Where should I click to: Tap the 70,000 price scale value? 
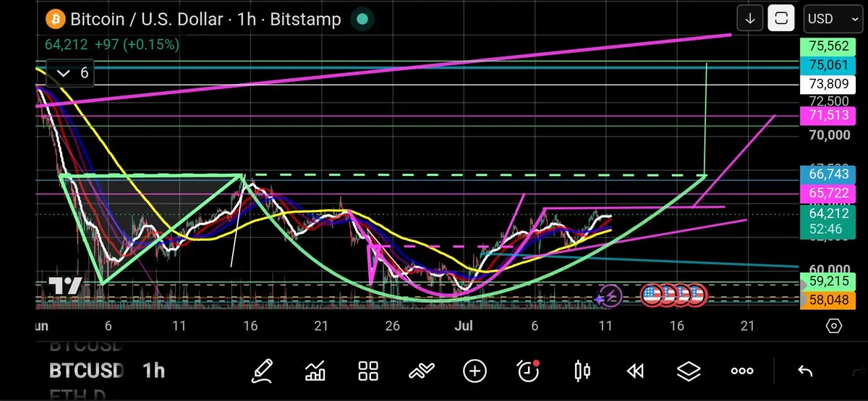click(x=828, y=135)
